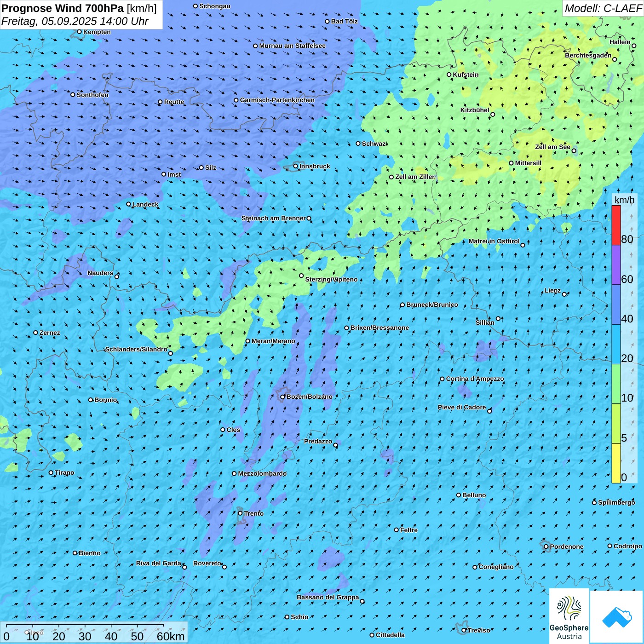Click the Schlanders/Silandro label
This screenshot has width=644, height=644.
pos(136,349)
